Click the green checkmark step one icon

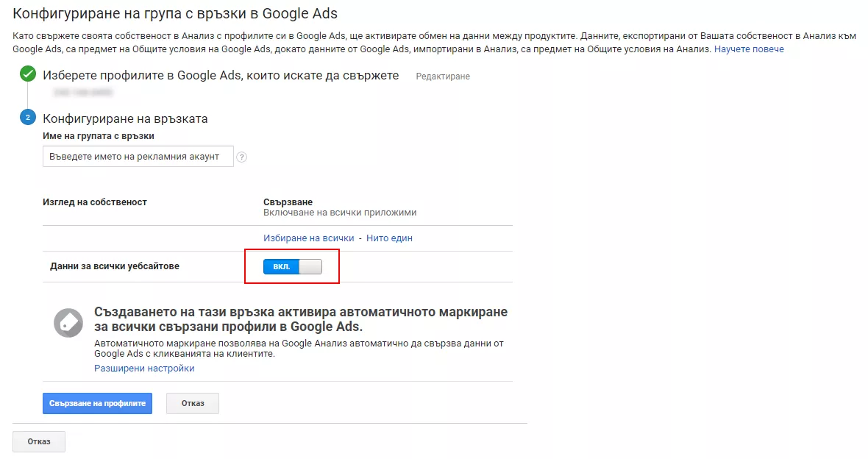click(28, 74)
